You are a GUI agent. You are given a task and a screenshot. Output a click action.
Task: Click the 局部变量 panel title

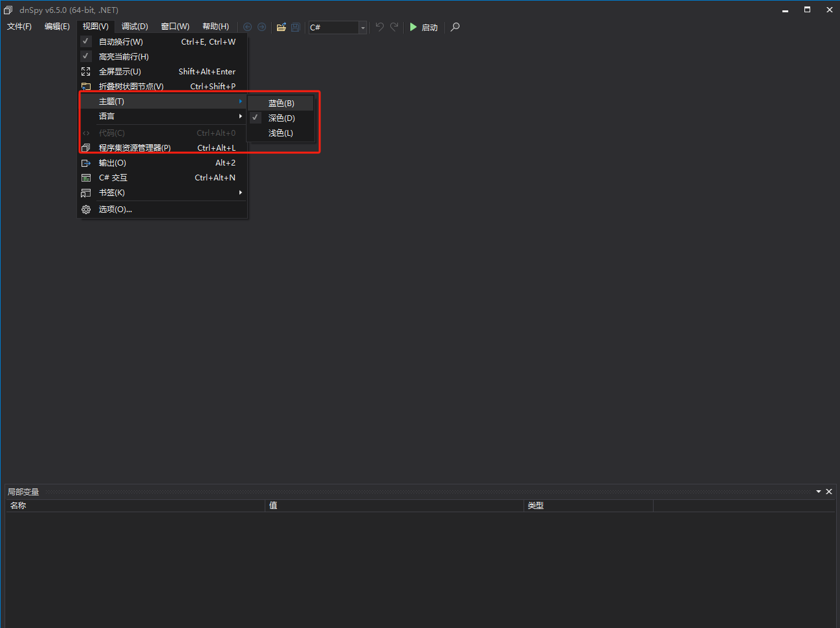(x=23, y=492)
